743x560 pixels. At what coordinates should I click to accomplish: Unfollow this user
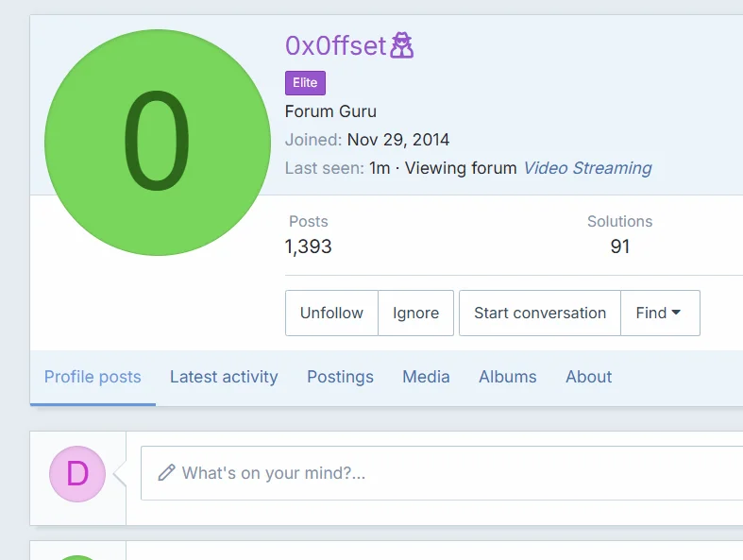[x=331, y=313]
